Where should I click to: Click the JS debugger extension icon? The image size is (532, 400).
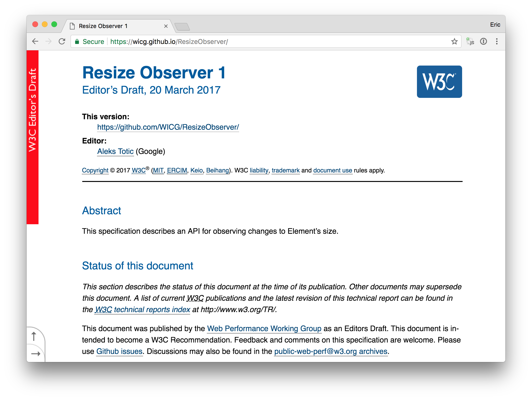(470, 42)
